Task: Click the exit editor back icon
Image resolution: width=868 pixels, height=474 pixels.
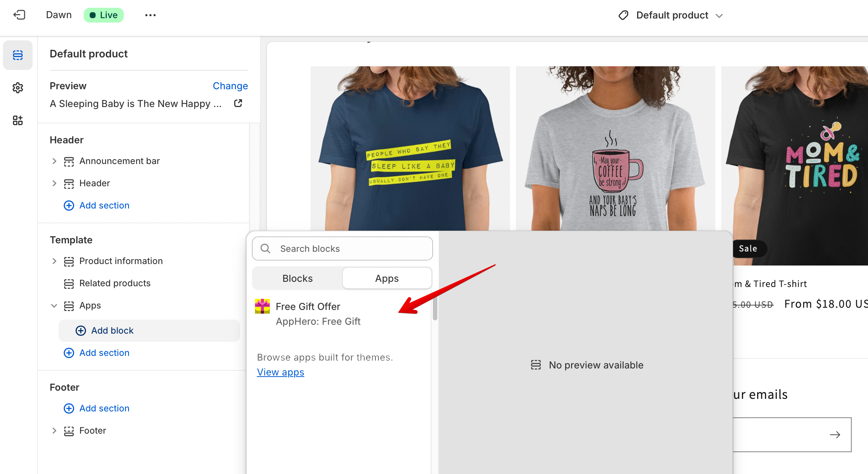Action: point(19,15)
